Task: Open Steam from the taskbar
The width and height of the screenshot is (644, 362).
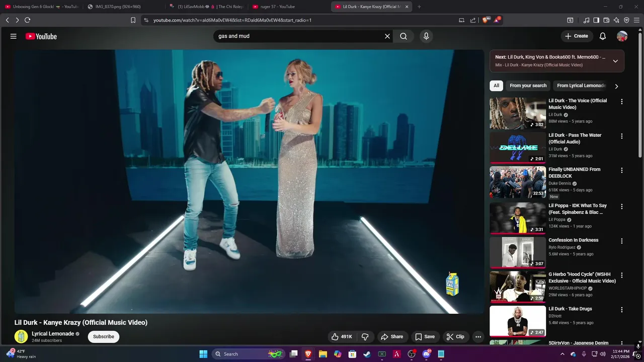Action: [367, 354]
